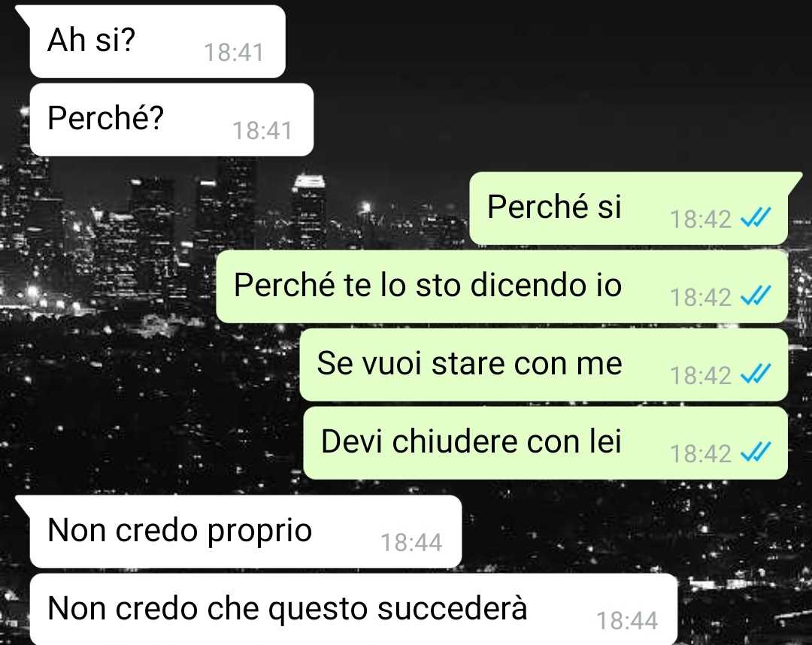Tap the 'Perché te lo sto dicendo io' text
The image size is (812, 645).
click(x=428, y=285)
